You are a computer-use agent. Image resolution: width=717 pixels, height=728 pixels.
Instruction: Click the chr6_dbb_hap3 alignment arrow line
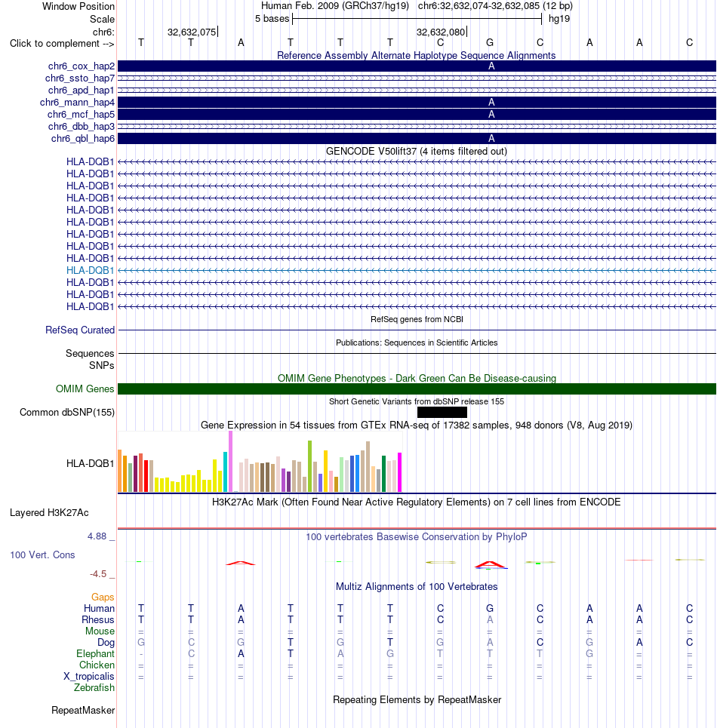tap(417, 126)
